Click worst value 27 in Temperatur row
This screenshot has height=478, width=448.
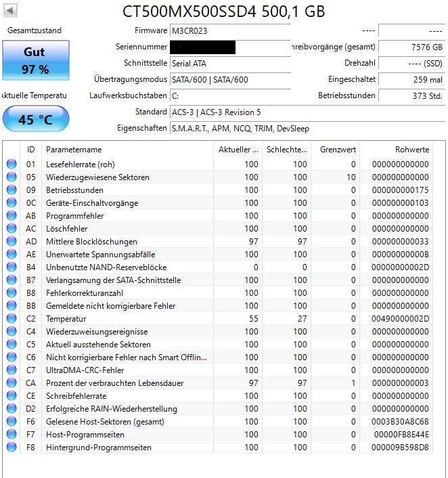[x=303, y=319]
